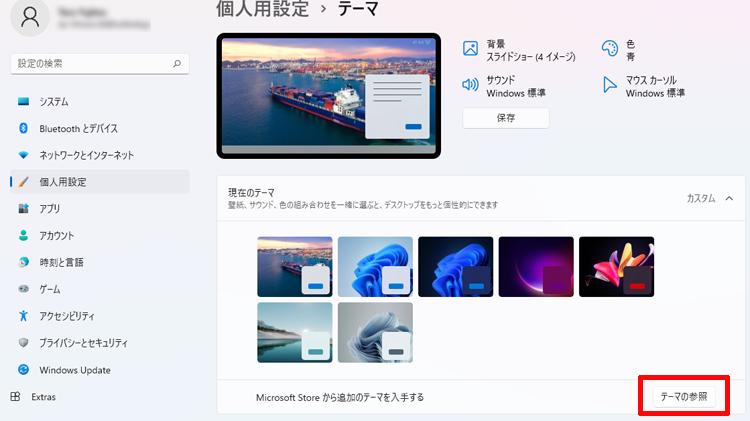The image size is (750, 421).
Task: Click the Windows Update sync icon
Action: point(23,369)
